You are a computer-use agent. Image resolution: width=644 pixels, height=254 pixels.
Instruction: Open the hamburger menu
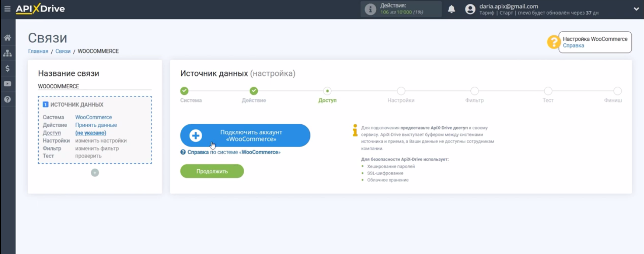tap(7, 9)
